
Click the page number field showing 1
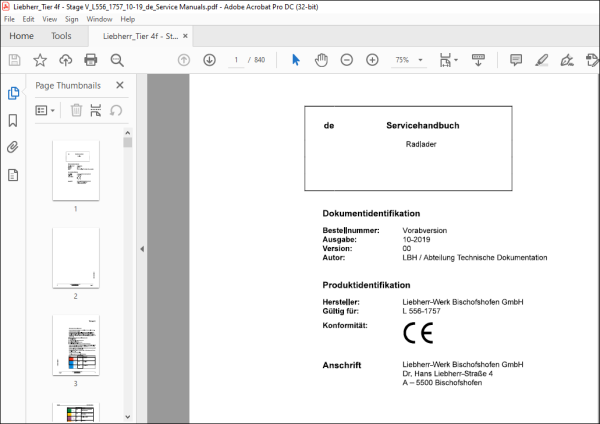tap(236, 60)
